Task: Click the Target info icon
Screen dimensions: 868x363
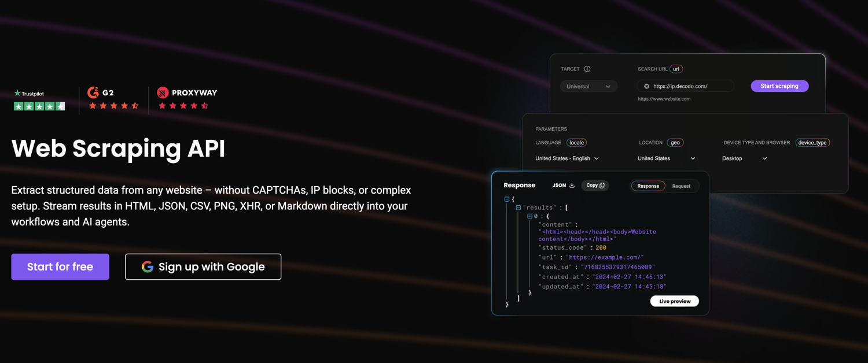Action: tap(587, 69)
